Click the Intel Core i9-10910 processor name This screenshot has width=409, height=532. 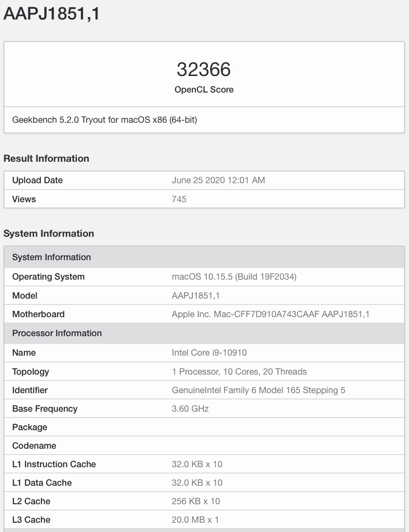(212, 353)
